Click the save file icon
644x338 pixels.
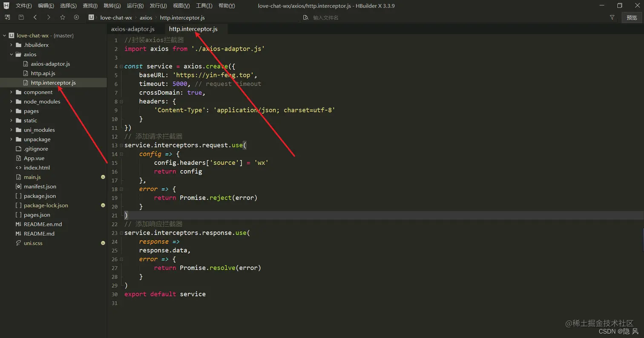tap(21, 17)
